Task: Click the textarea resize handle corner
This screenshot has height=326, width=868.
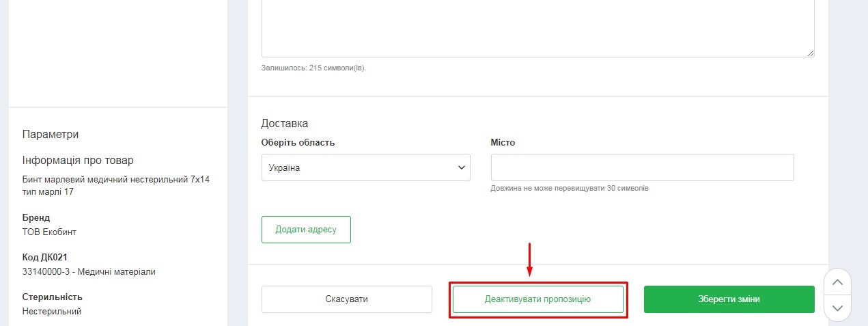Action: [810, 53]
